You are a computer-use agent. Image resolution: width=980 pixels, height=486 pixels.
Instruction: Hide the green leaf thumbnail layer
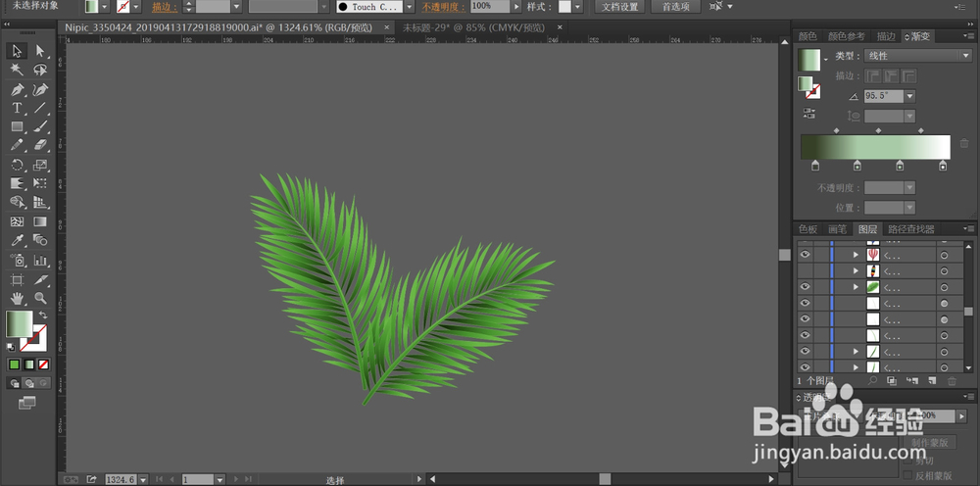click(x=805, y=287)
